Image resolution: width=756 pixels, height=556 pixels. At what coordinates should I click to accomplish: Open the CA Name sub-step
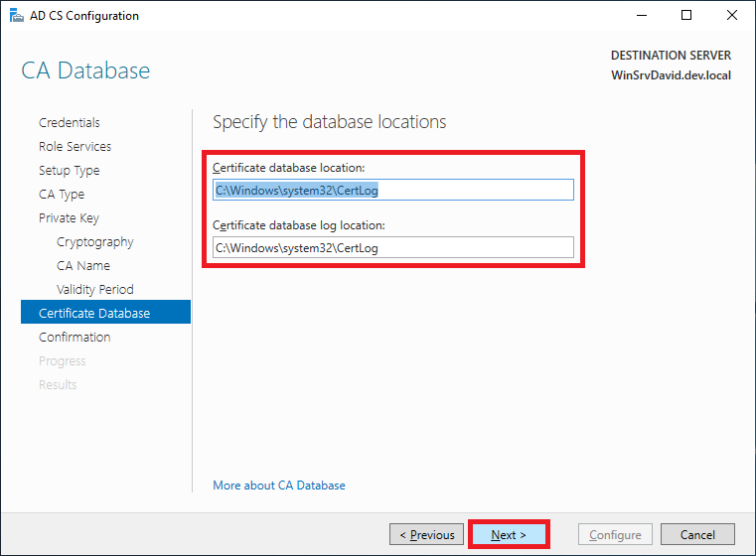83,266
